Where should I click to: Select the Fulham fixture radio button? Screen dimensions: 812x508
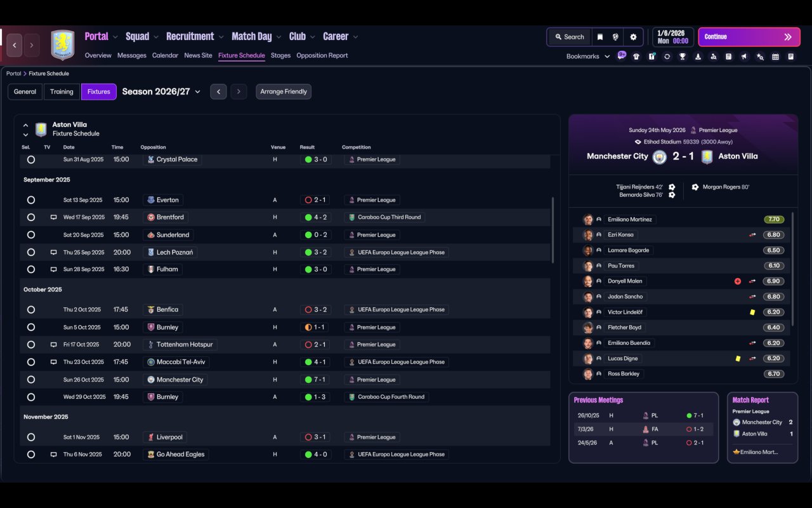[31, 269]
